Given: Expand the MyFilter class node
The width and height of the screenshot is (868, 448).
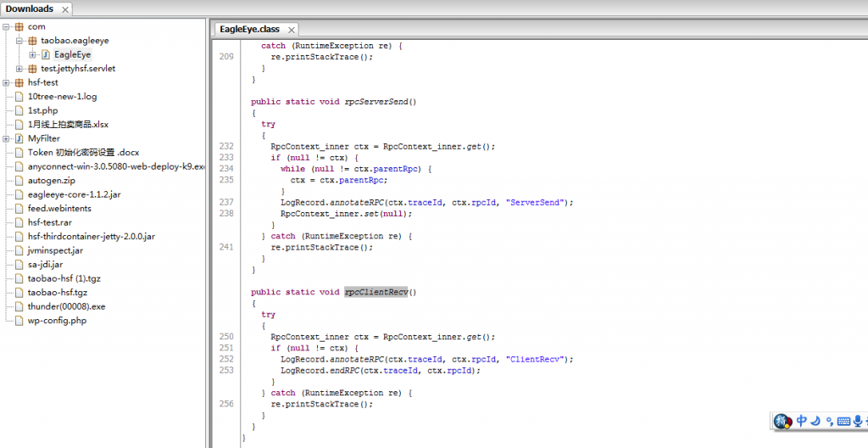Looking at the screenshot, I should 6,138.
